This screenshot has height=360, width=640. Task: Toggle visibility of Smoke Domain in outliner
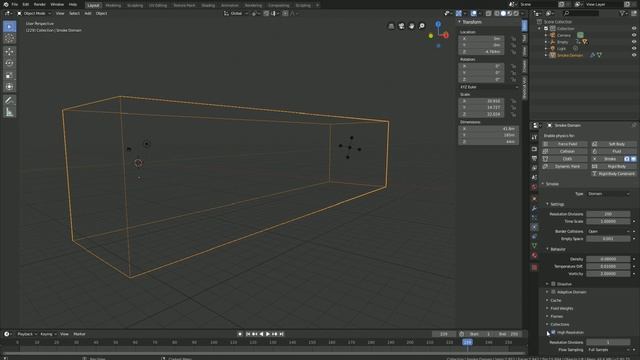(634, 55)
